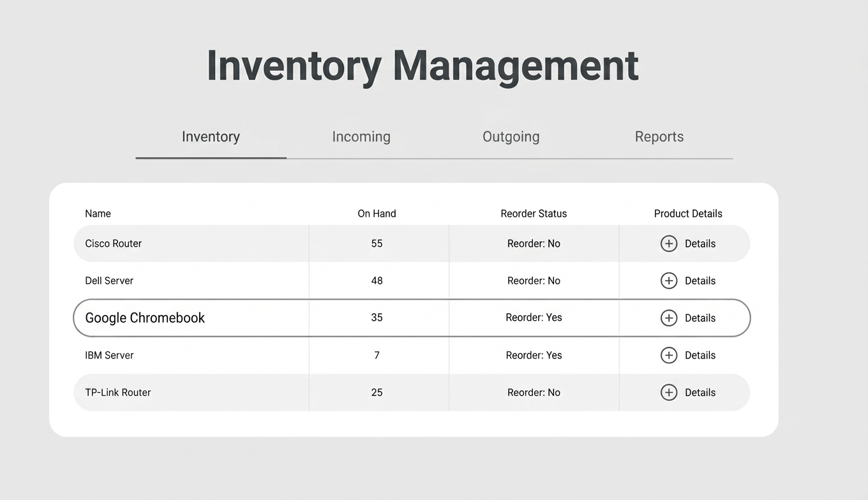Screen dimensions: 868x500
Task: Open Details link for Cisco Router
Action: coord(700,244)
